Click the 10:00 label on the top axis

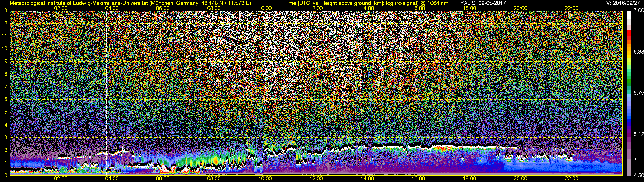click(265, 8)
